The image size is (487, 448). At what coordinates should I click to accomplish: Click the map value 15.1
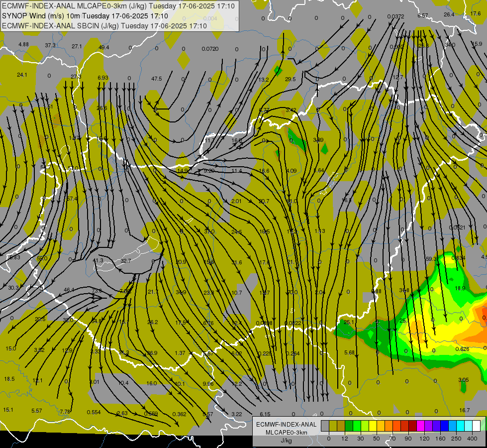pos(8,410)
